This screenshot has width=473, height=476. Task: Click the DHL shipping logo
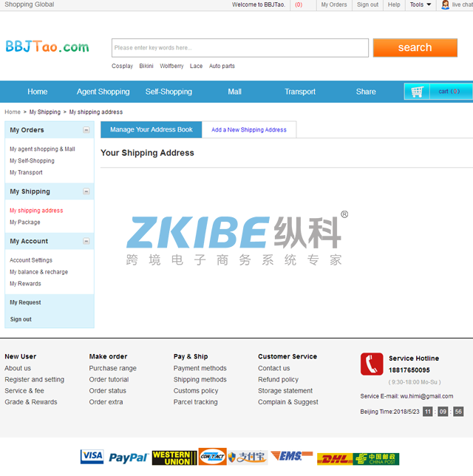[x=335, y=459]
